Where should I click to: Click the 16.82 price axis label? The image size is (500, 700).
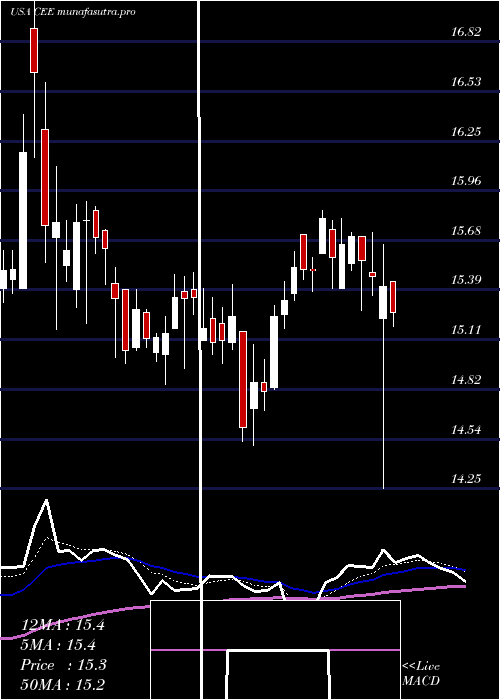tap(466, 32)
